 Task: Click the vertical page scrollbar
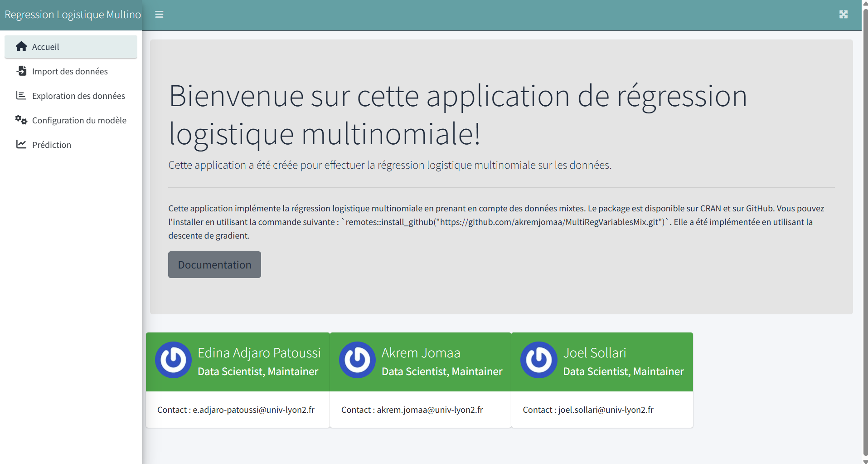click(x=865, y=227)
